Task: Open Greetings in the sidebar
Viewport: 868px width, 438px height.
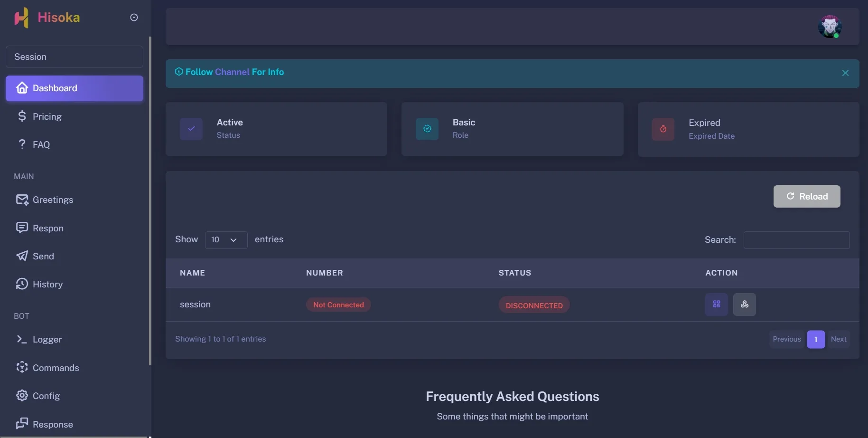Action: [x=53, y=200]
